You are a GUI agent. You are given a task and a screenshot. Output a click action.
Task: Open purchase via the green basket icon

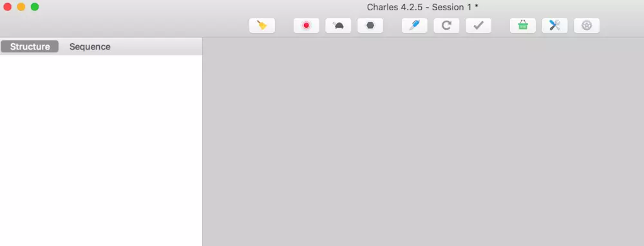[x=523, y=26]
